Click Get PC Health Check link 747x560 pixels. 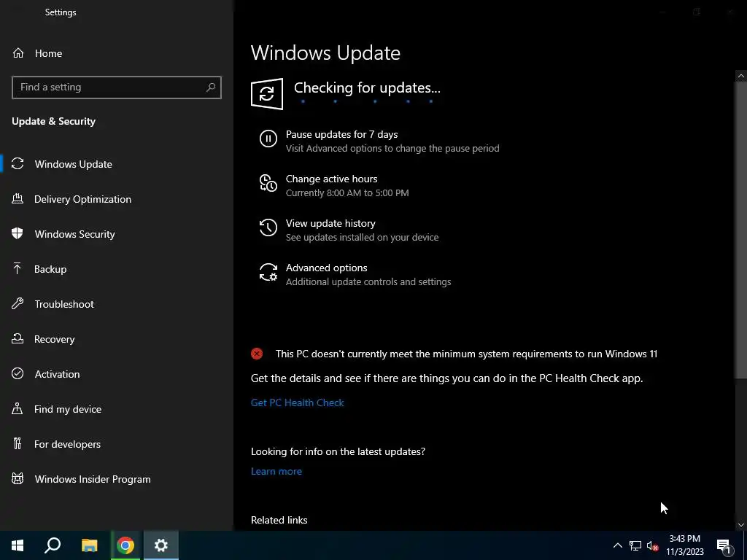point(298,402)
